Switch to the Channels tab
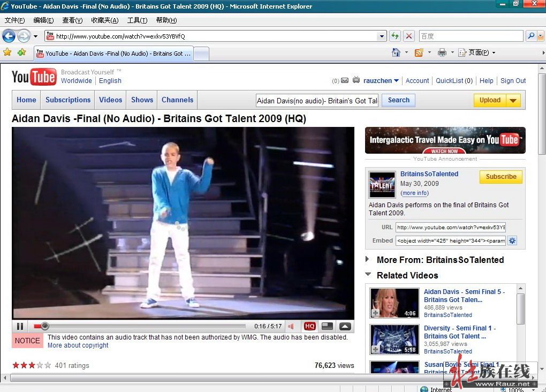 (x=177, y=100)
